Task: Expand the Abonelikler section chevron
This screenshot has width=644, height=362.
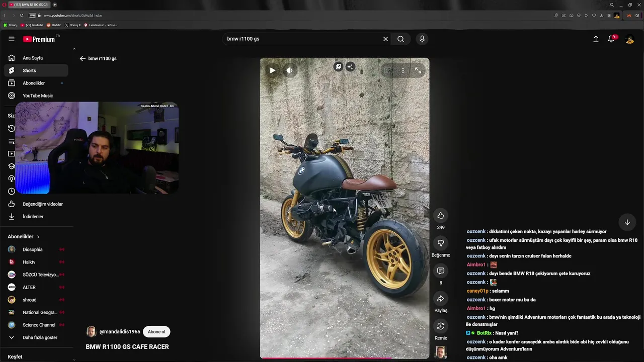Action: (38, 237)
